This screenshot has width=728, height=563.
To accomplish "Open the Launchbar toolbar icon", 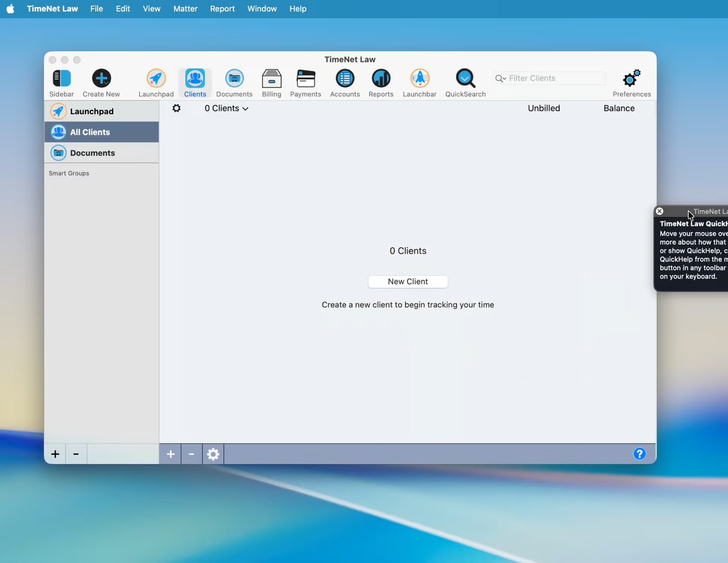I will pos(419,79).
